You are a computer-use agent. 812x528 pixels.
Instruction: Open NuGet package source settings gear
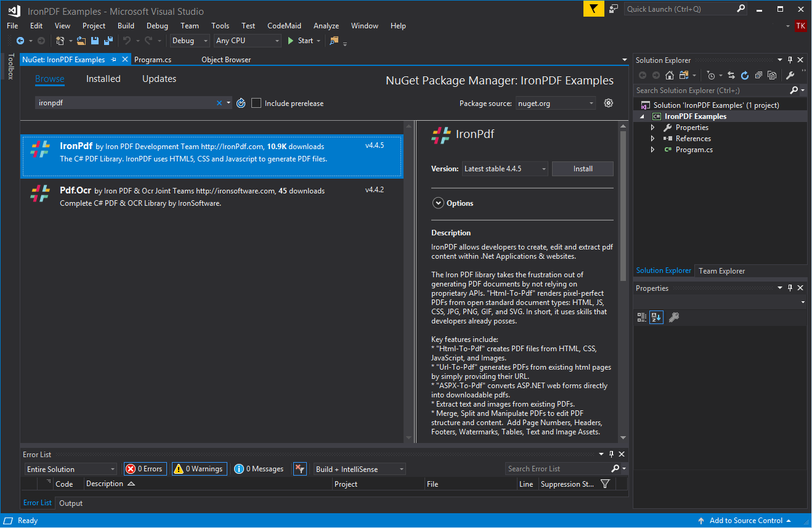[608, 103]
